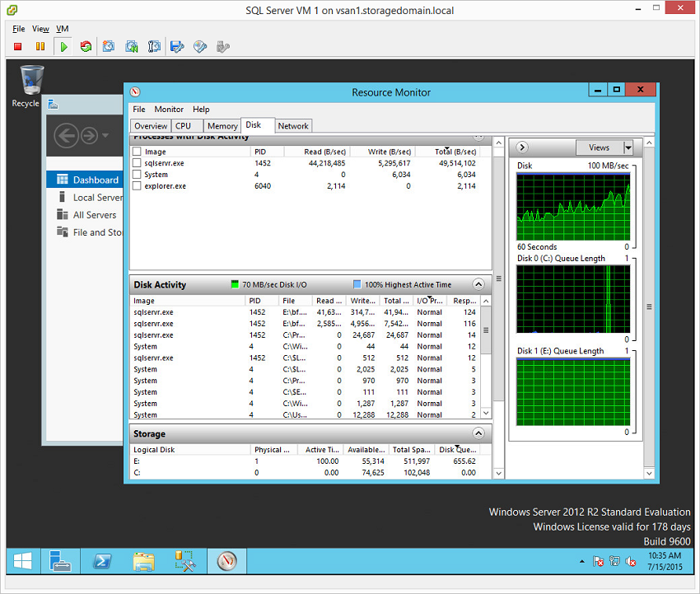
Task: Click the main pane scroll-down arrow
Action: (499, 473)
